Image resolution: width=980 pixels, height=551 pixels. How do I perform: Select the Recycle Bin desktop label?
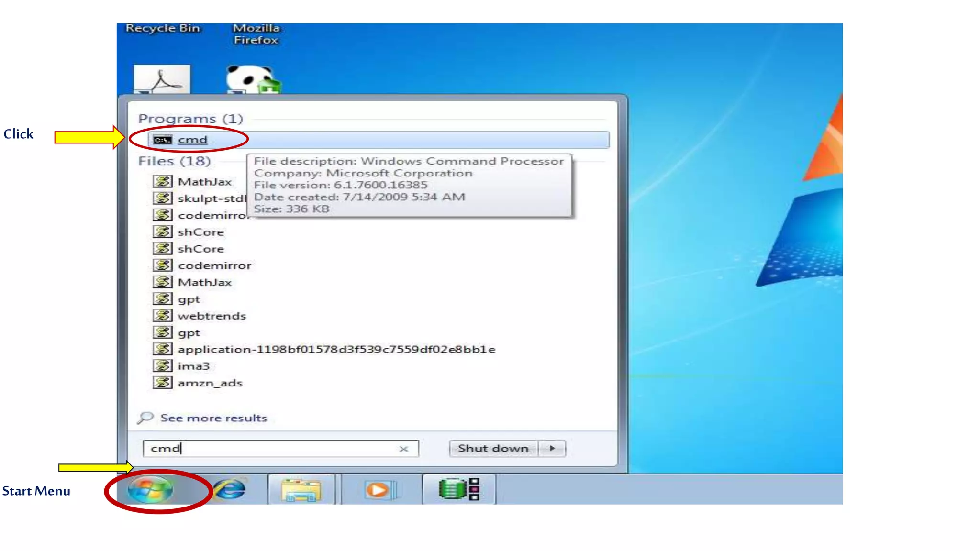(x=163, y=28)
